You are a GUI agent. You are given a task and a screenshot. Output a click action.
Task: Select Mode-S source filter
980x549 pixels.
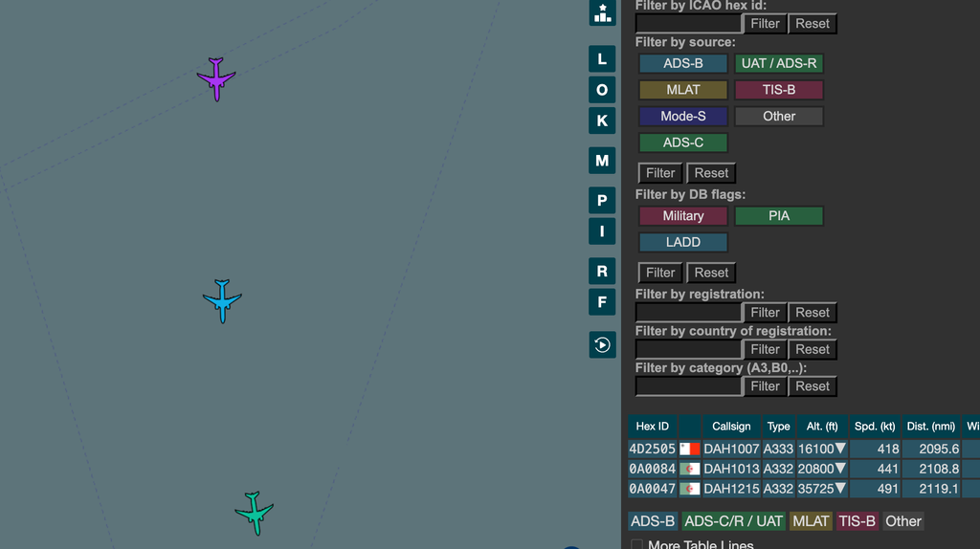tap(683, 116)
